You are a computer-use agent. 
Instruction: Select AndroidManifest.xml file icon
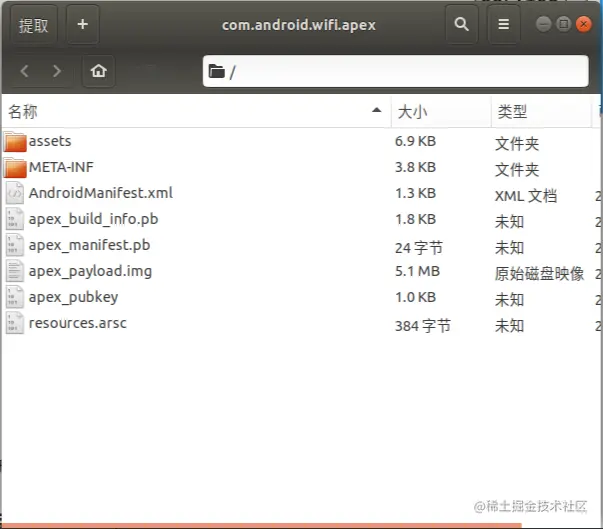tap(15, 193)
